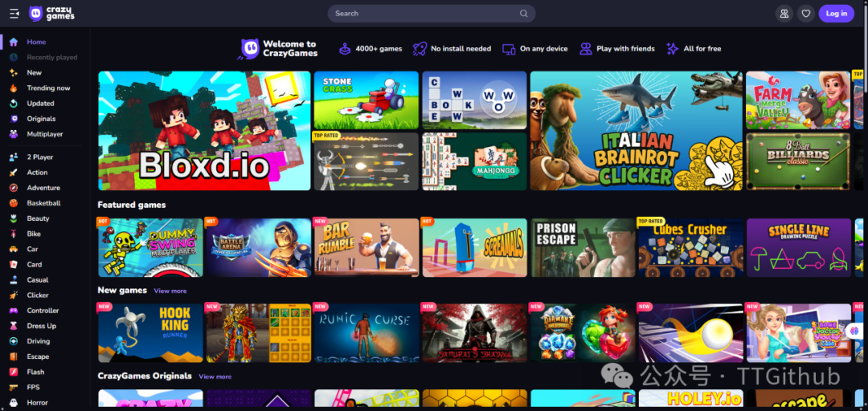The height and width of the screenshot is (411, 868).
Task: Open the word crossword game thumbnail
Action: tap(474, 100)
